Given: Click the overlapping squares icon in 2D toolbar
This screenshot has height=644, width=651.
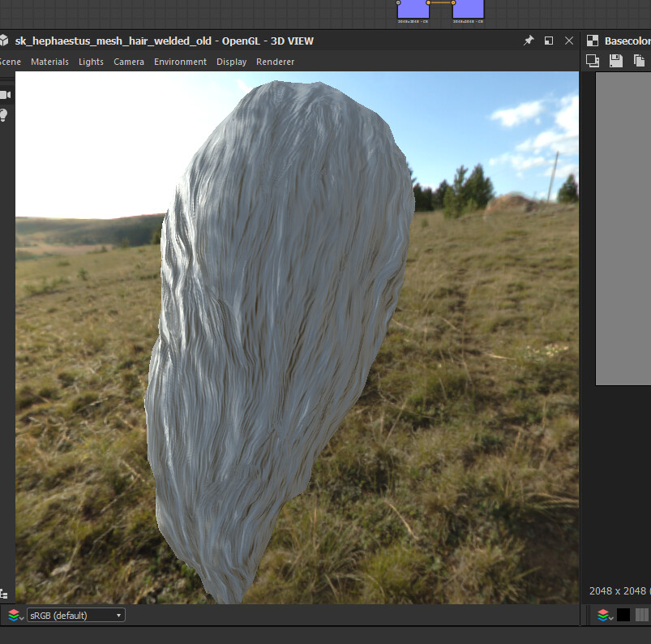Looking at the screenshot, I should (x=593, y=61).
